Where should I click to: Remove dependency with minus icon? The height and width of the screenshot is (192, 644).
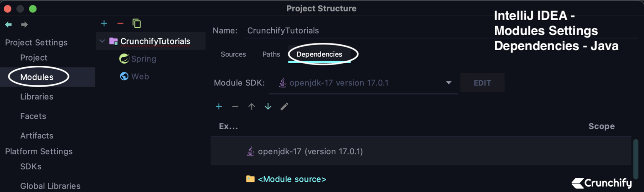pos(235,107)
